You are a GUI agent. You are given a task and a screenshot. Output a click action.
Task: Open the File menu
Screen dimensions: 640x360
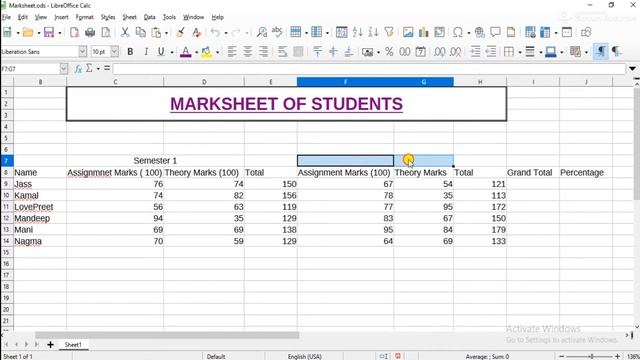tap(6, 17)
